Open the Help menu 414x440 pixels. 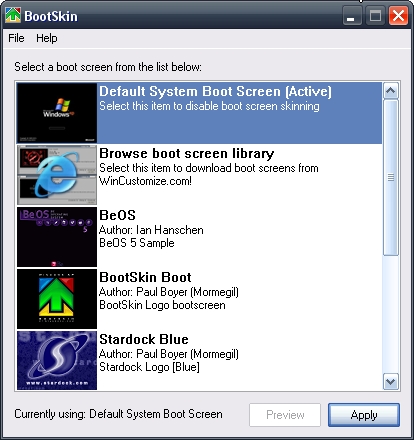47,38
